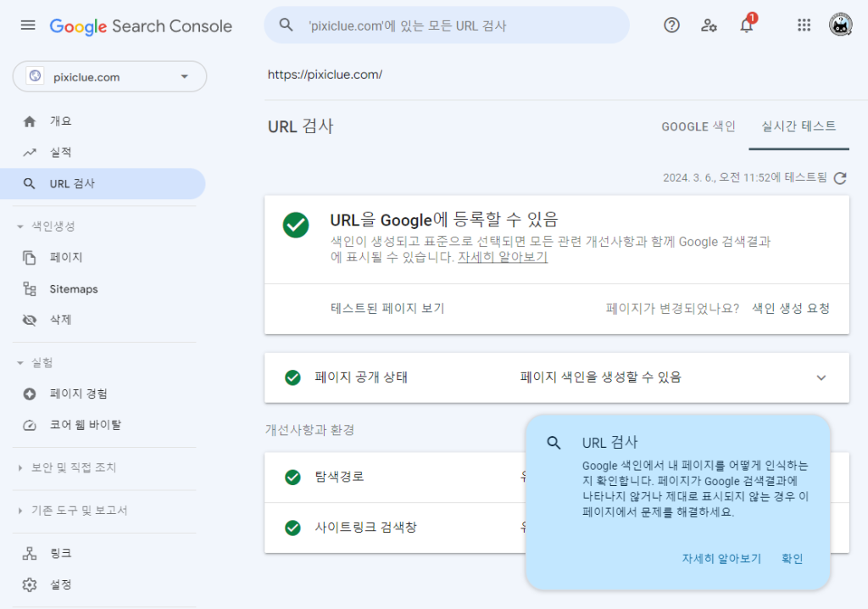Click the refresh test icon
Viewport: 868px width, 609px height.
coord(840,178)
